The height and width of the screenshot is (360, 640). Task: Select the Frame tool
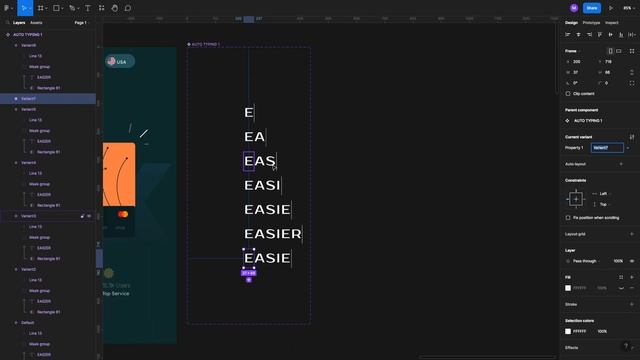[x=40, y=8]
